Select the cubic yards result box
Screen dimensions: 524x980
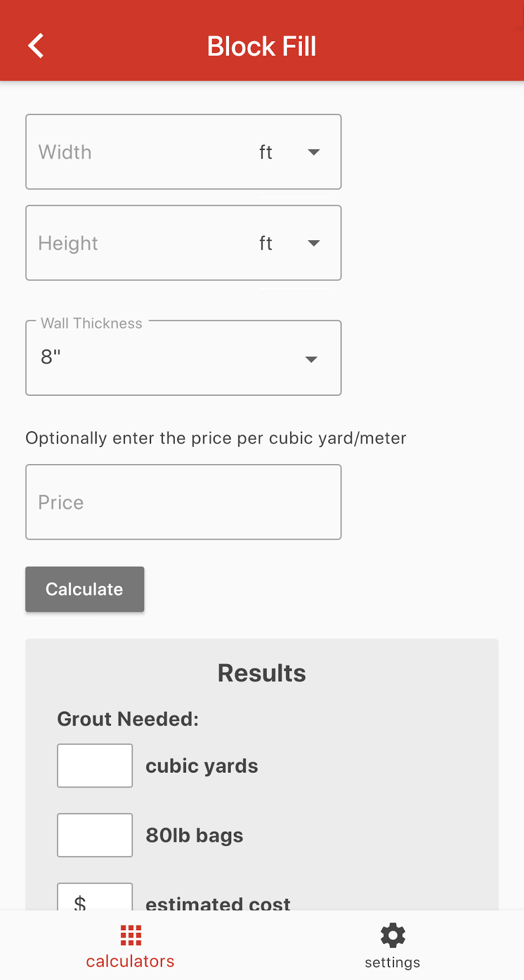pyautogui.click(x=95, y=765)
